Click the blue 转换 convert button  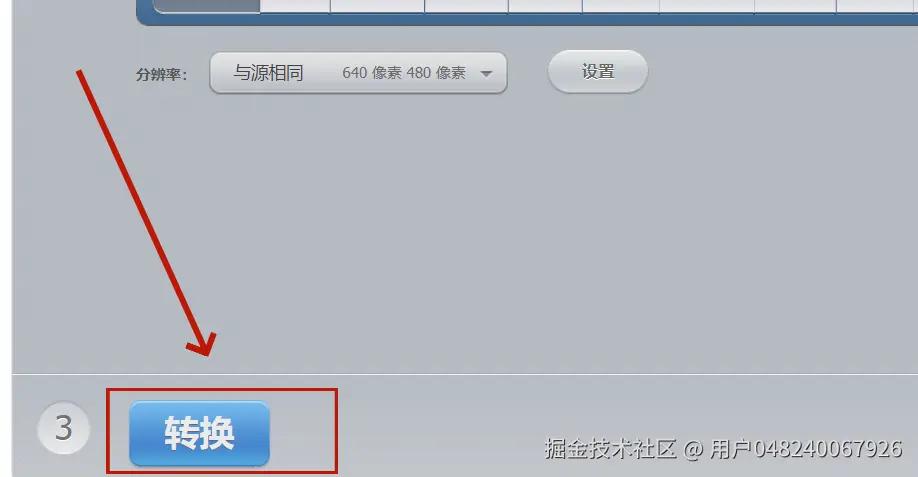[199, 433]
